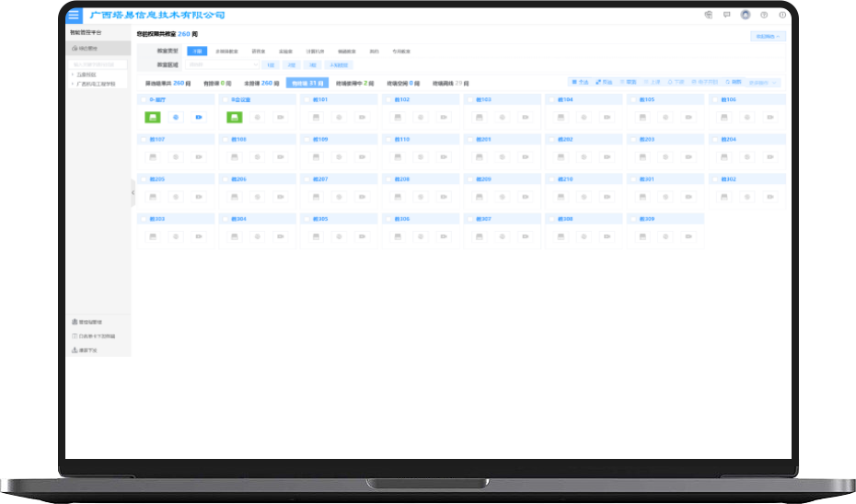This screenshot has height=504, width=856.
Task: Click the user avatar in top bar
Action: coord(745,15)
